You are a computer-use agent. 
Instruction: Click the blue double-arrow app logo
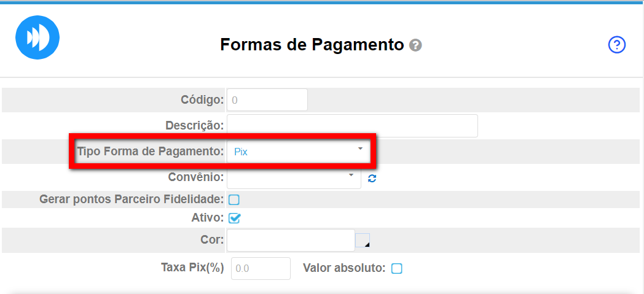coord(37,37)
